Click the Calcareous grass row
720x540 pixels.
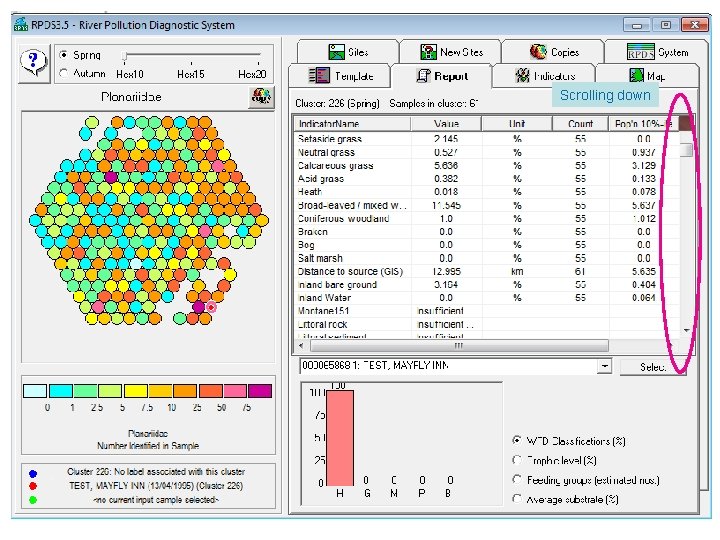pyautogui.click(x=487, y=165)
